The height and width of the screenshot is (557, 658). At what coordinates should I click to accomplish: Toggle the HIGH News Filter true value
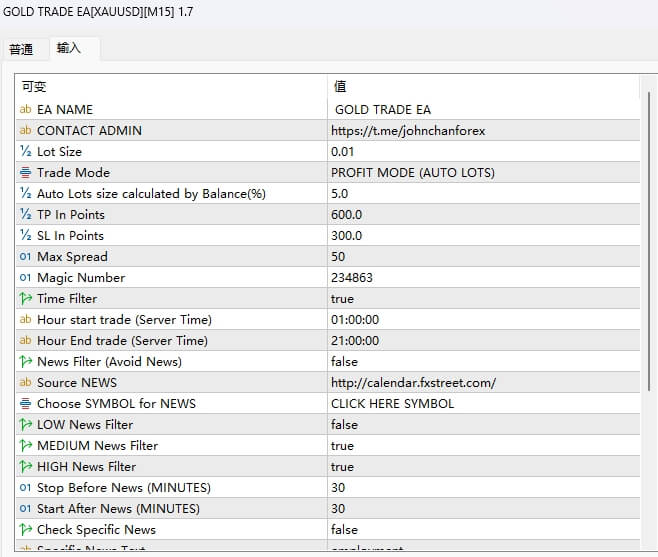pyautogui.click(x=342, y=466)
